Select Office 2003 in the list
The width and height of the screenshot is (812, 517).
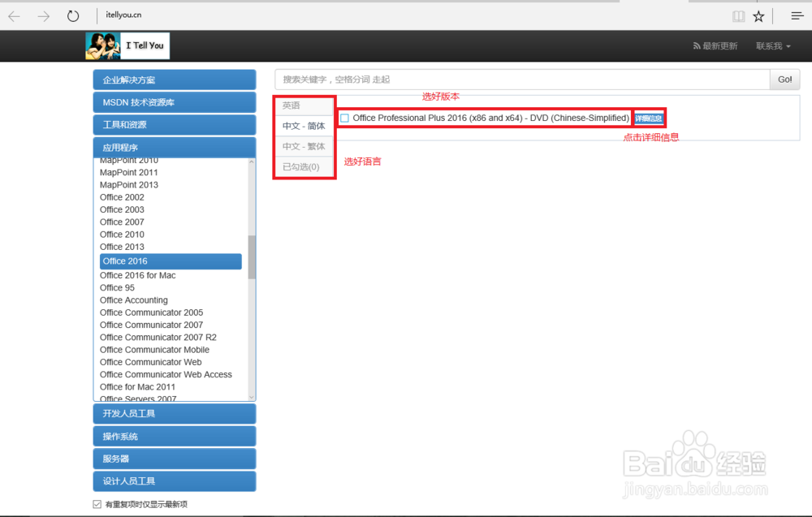click(x=123, y=209)
